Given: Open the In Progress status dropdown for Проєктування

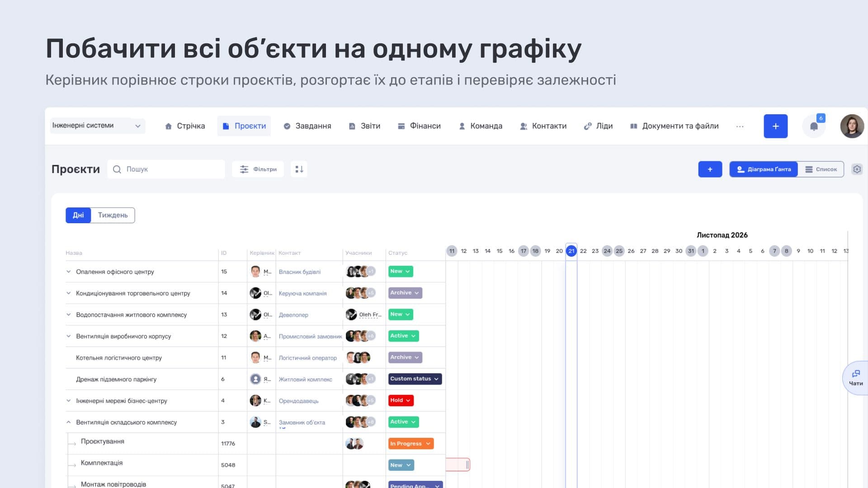Looking at the screenshot, I should pyautogui.click(x=410, y=443).
